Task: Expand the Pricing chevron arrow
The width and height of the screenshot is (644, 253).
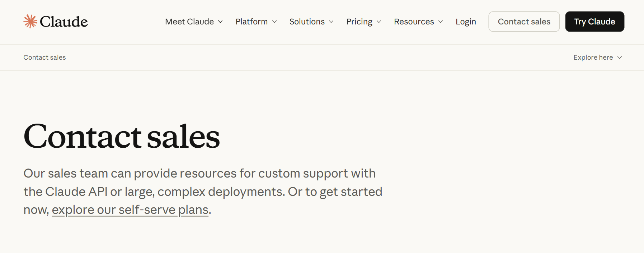Action: point(379,22)
